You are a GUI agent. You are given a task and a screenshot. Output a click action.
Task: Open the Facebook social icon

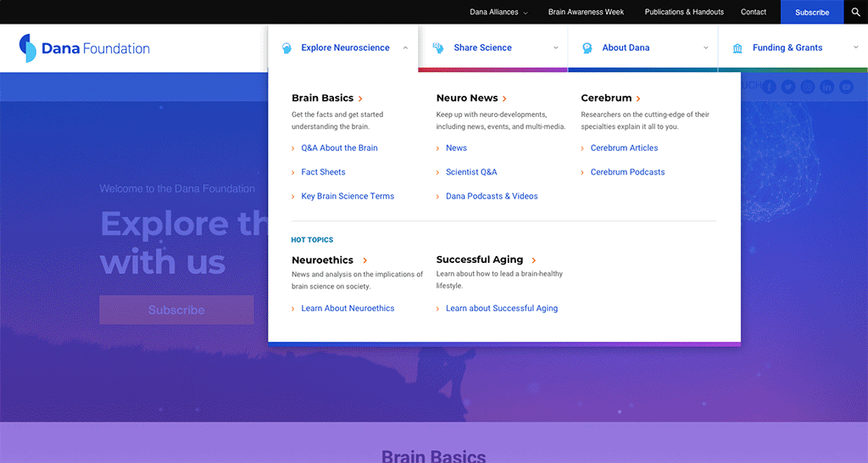769,87
